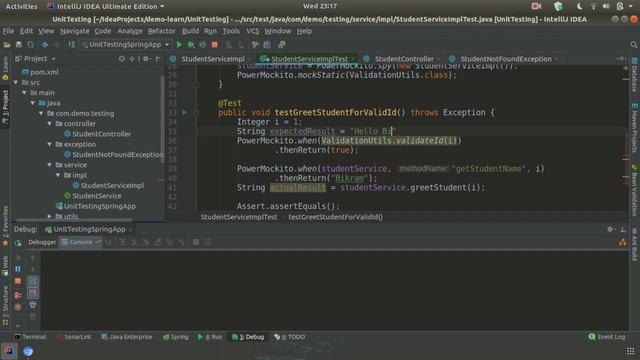Screen dimensions: 640x360
Task: Open the 4: Run tool window
Action: pos(210,337)
